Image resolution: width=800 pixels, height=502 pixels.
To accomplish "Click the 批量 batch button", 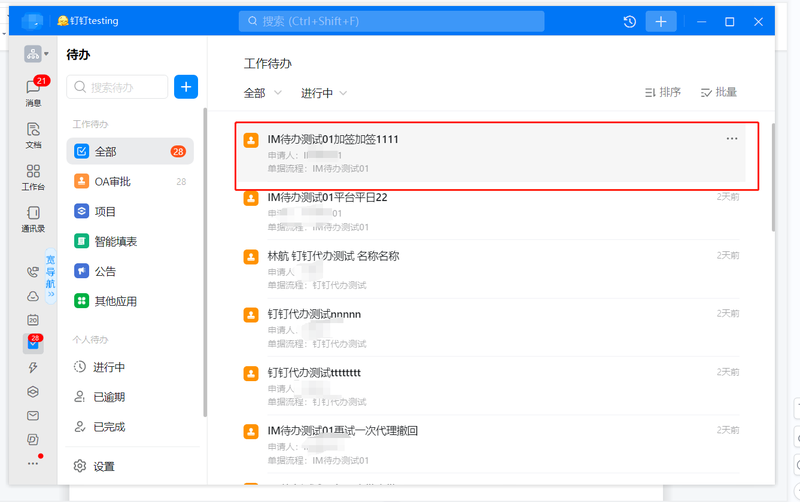I will click(x=719, y=93).
